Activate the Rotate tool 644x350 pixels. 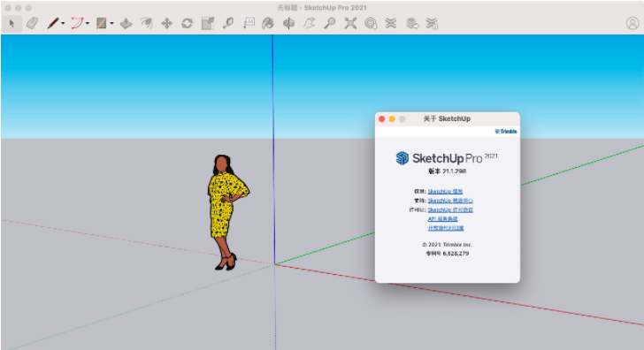(188, 23)
